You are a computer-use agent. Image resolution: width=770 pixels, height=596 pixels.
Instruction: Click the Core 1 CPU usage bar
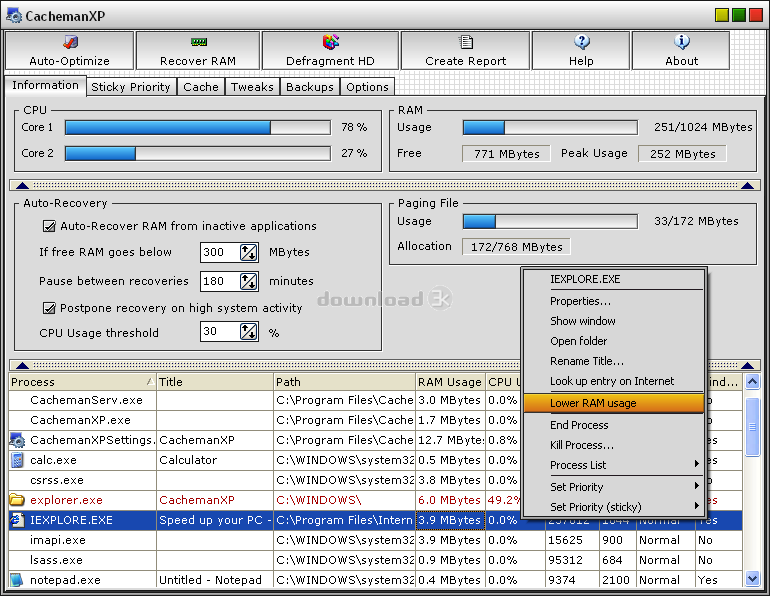(x=198, y=128)
